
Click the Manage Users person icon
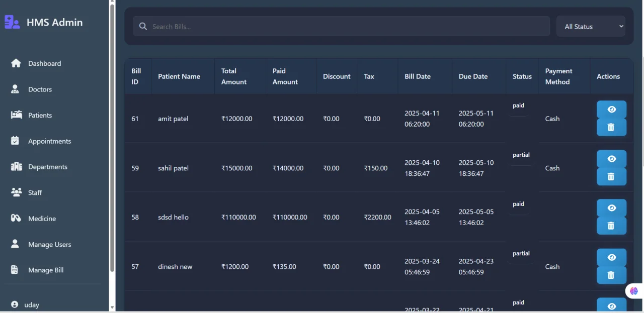[15, 244]
